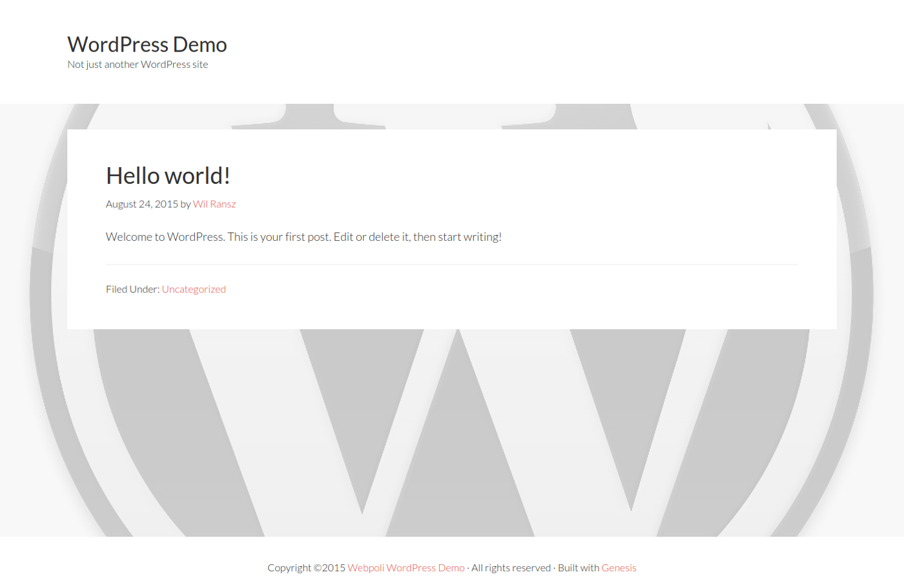
Task: Click the copyright © symbol in footer
Action: click(318, 568)
